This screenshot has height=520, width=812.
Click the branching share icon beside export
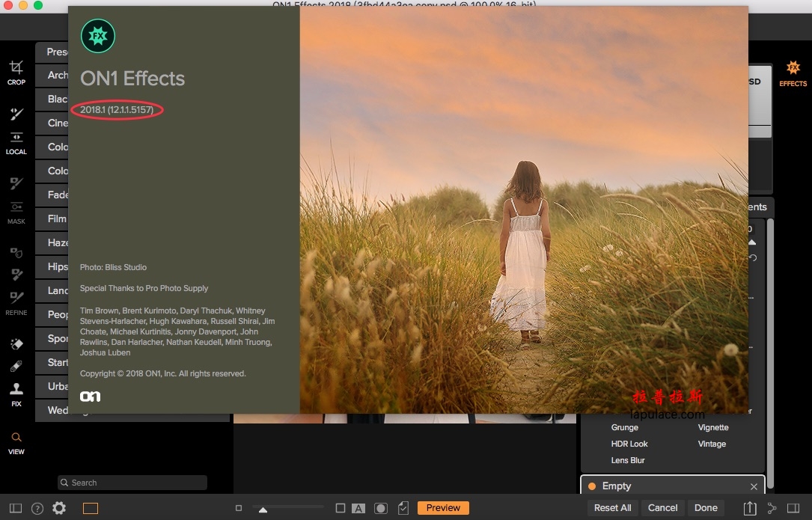[772, 508]
